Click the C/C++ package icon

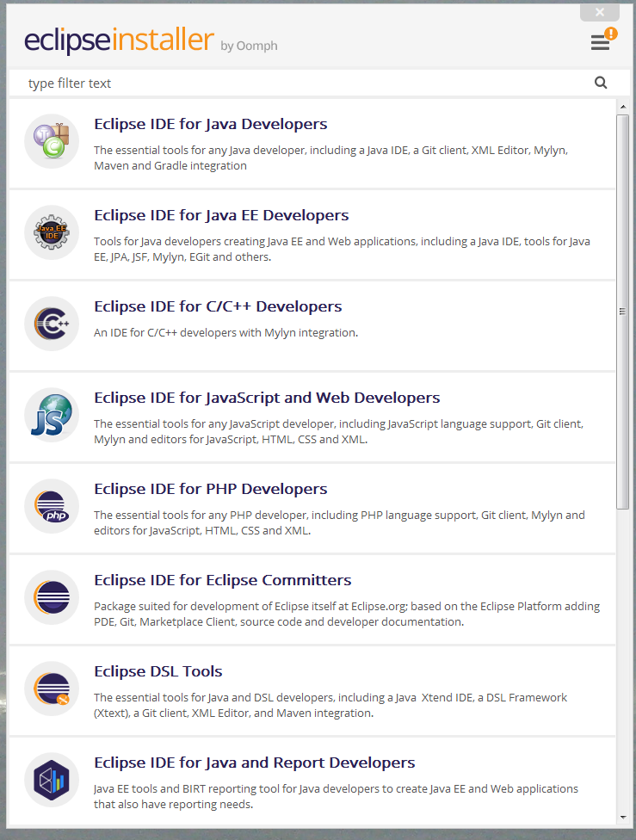click(x=52, y=324)
